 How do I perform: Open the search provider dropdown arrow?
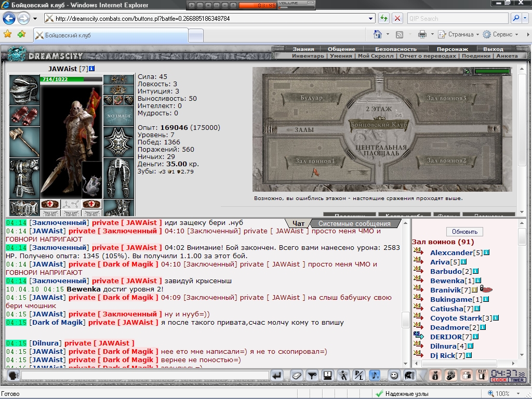[525, 18]
